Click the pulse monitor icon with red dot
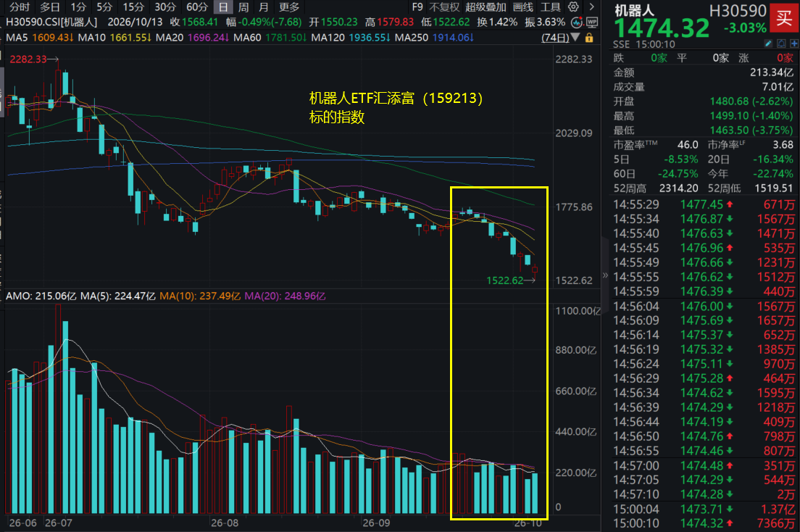 point(577,22)
